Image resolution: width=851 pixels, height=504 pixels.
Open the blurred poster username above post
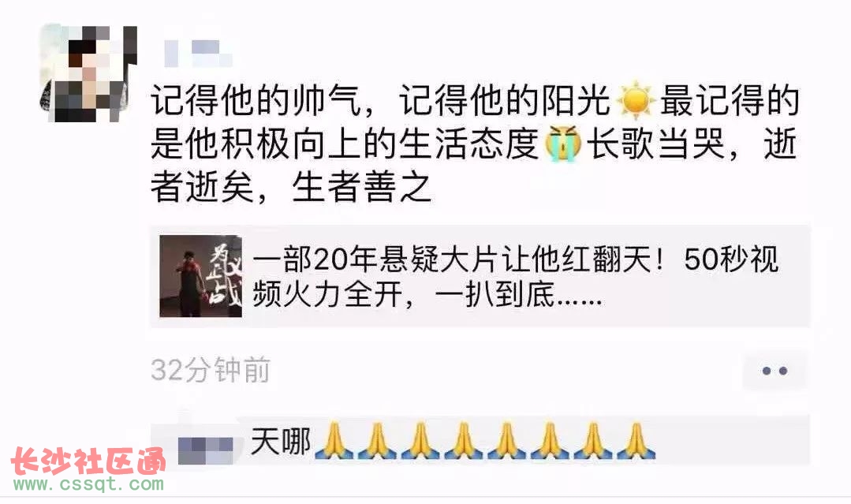point(198,53)
